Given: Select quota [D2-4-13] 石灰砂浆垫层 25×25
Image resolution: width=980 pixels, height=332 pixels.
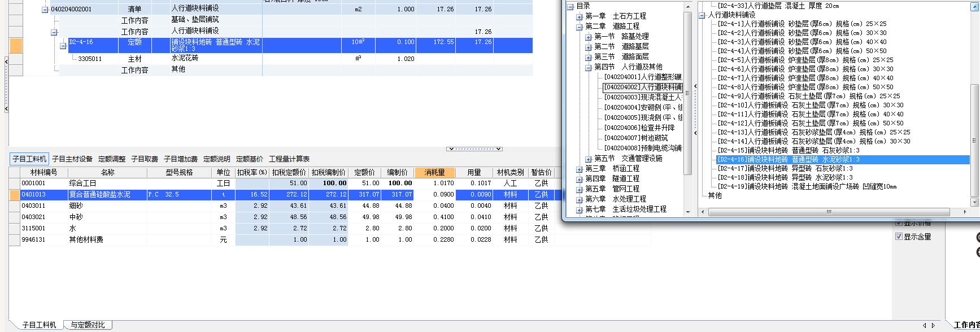Looking at the screenshot, I should click(814, 133).
